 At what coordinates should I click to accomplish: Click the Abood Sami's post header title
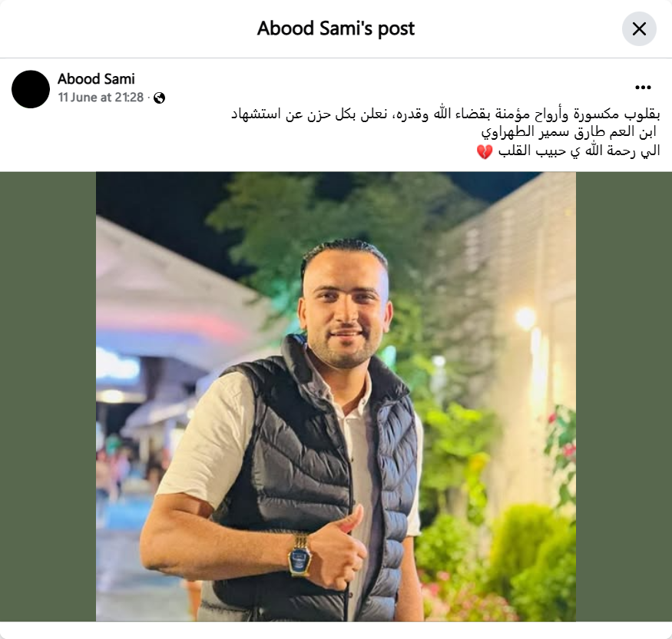pyautogui.click(x=336, y=28)
